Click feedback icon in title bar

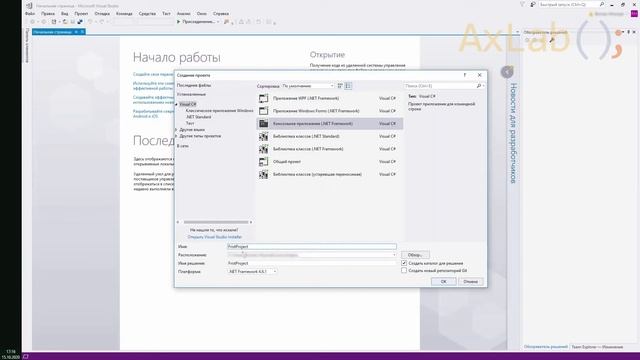pos(533,4)
